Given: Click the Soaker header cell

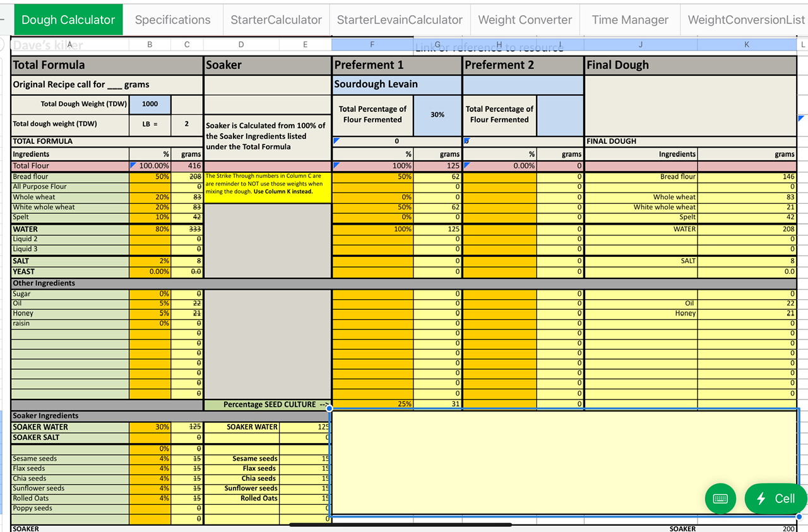Looking at the screenshot, I should click(x=268, y=65).
